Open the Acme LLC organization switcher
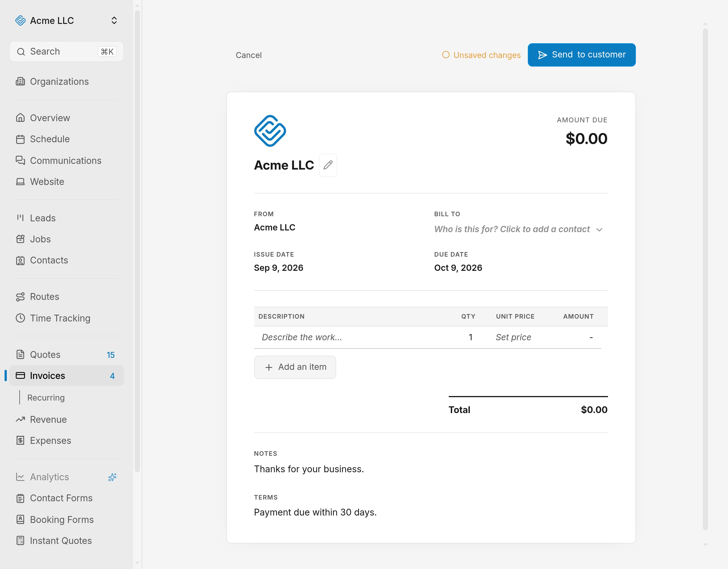Image resolution: width=728 pixels, height=569 pixels. (x=67, y=20)
